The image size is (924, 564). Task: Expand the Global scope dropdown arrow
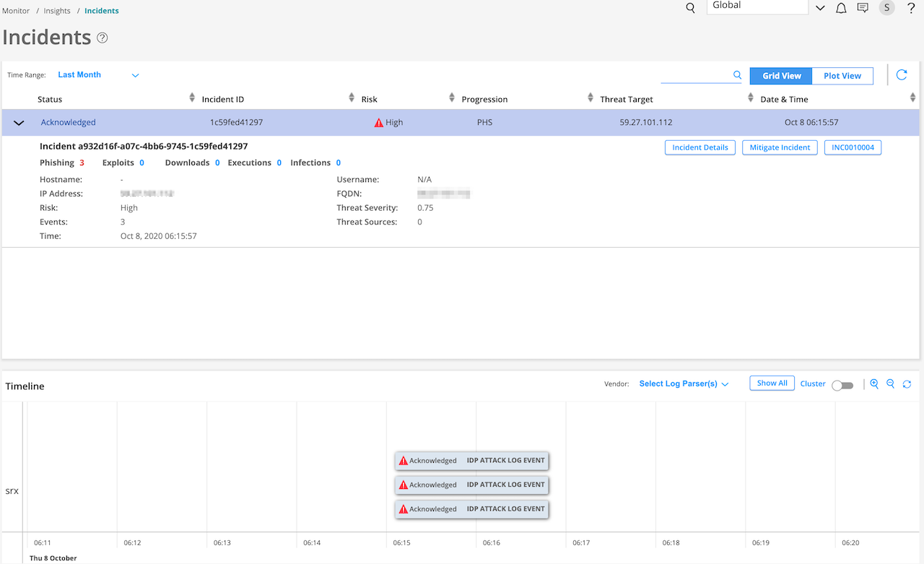[x=820, y=8]
